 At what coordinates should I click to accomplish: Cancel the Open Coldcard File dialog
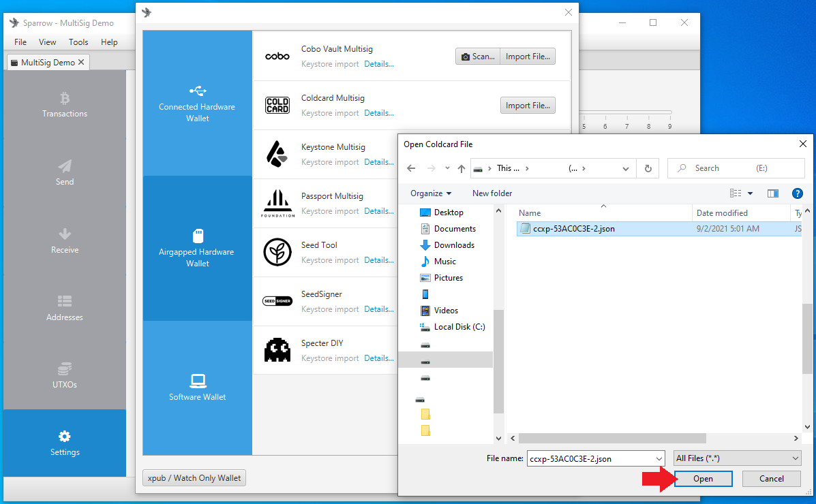(771, 479)
